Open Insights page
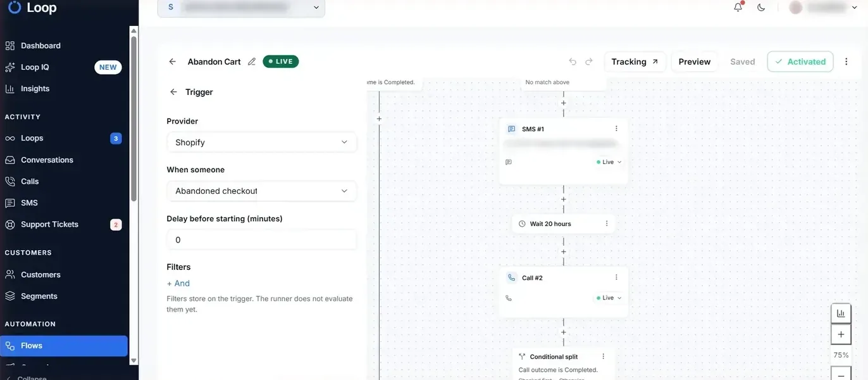Viewport: 868px width, 380px height. point(35,89)
